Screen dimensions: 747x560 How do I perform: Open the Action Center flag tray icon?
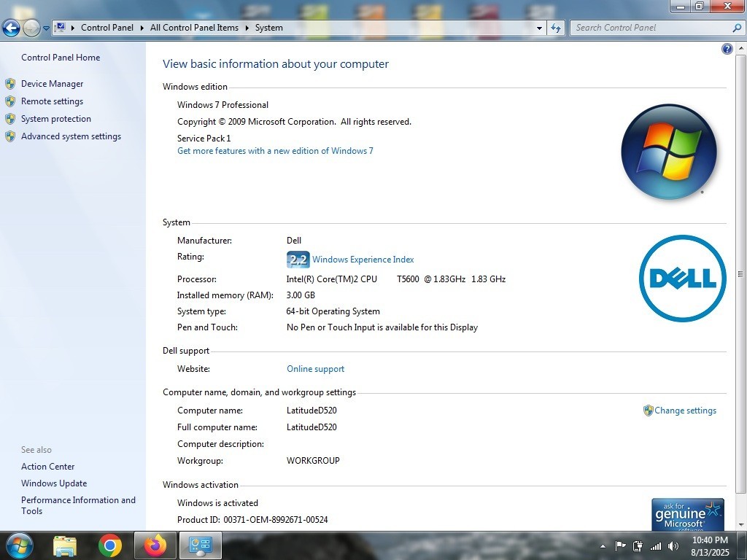[620, 546]
